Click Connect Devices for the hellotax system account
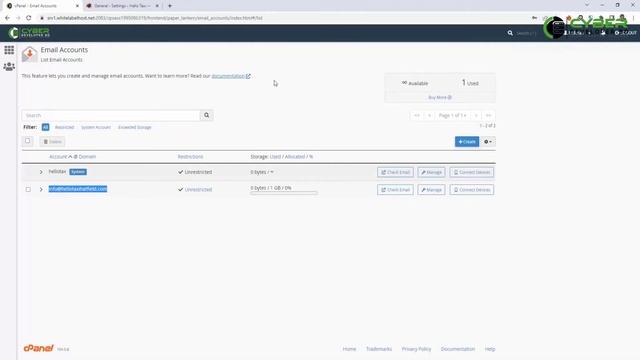 pos(472,172)
